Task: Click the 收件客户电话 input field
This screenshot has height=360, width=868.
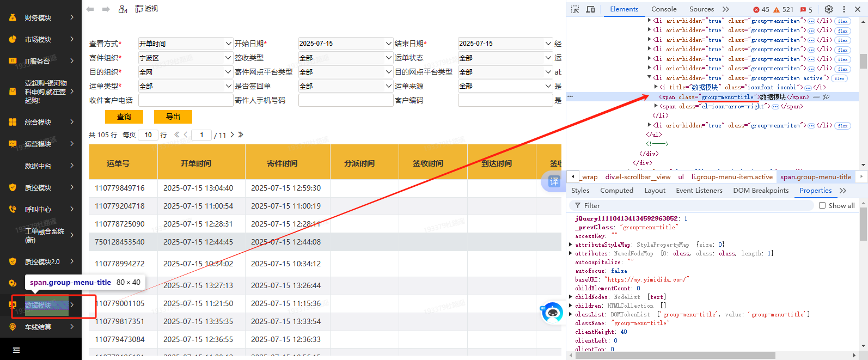Action: (185, 100)
